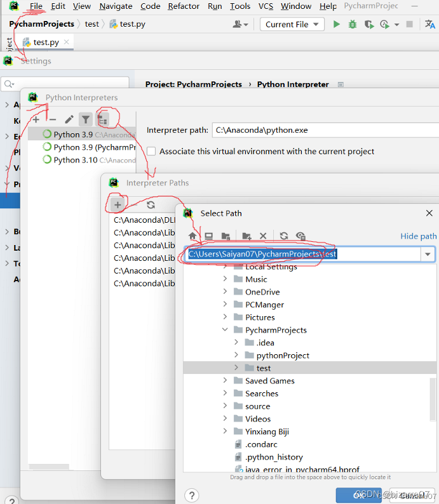Click PycharmProjects breadcrumb
The image size is (439, 504).
pos(41,24)
